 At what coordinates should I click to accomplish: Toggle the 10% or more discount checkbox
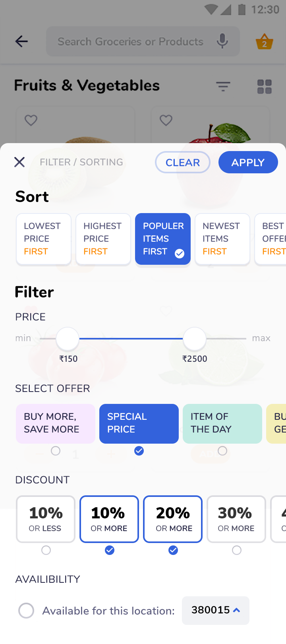pos(110,550)
